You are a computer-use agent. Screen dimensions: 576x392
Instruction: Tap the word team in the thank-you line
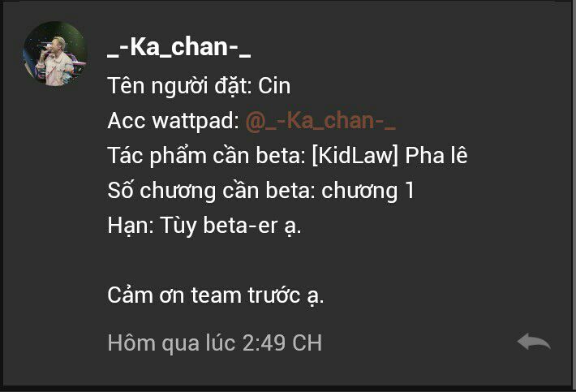216,295
